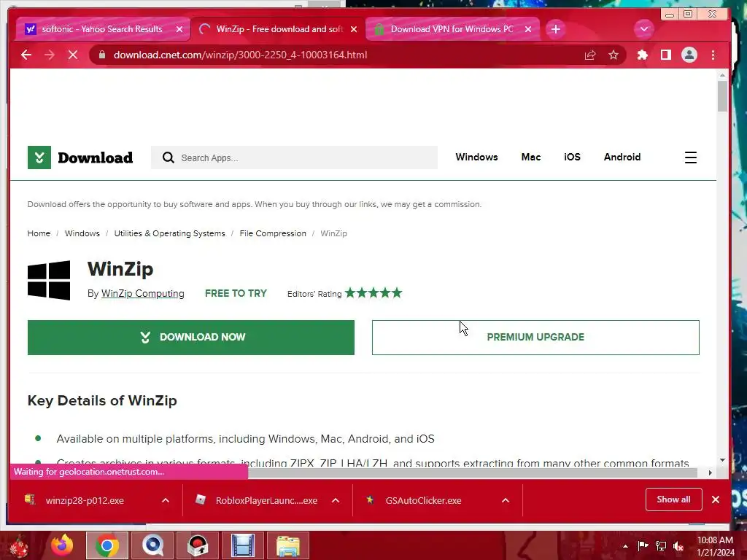Screen dimensions: 747x560
Task: Click the green Download site logo
Action: click(x=80, y=157)
